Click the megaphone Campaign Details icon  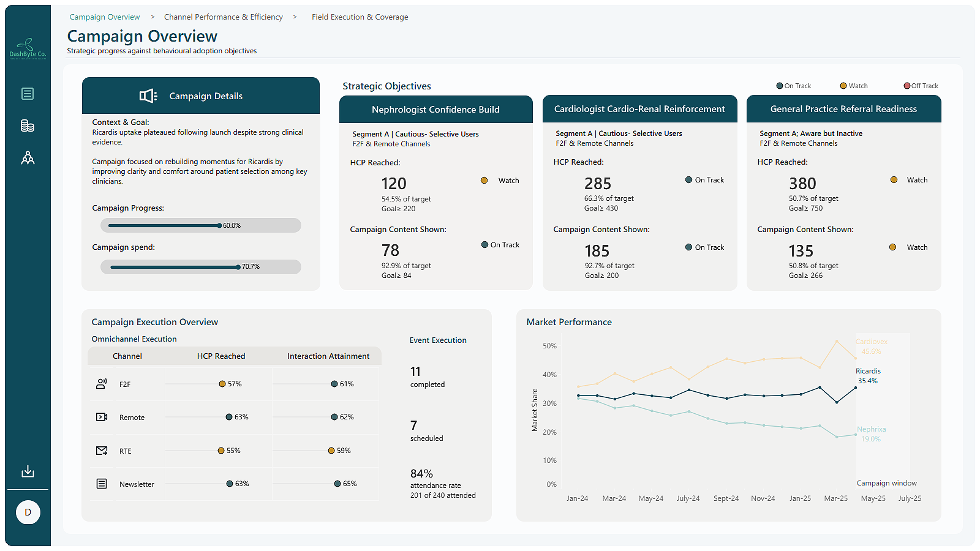(x=148, y=96)
